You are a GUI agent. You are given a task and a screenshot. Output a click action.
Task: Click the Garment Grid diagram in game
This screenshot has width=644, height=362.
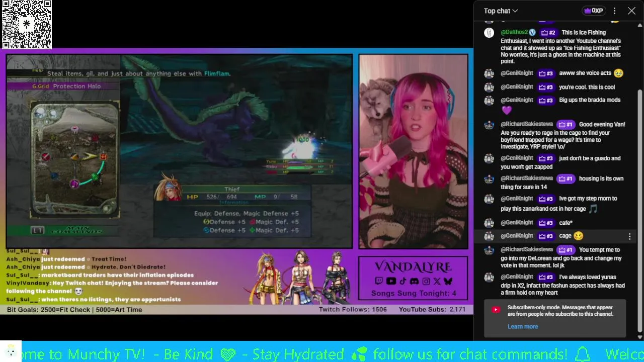74,160
